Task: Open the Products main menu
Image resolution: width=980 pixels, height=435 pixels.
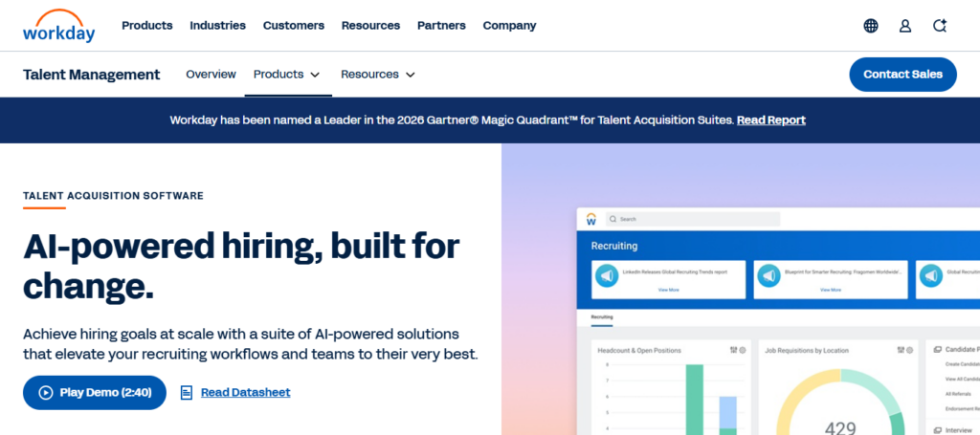Action: tap(146, 26)
